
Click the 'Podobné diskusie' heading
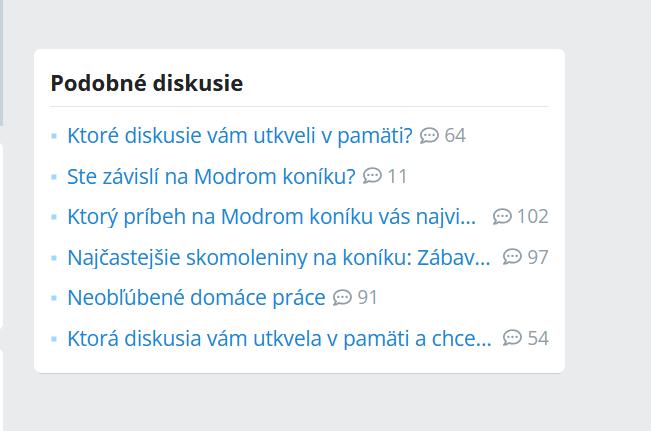pyautogui.click(x=146, y=83)
